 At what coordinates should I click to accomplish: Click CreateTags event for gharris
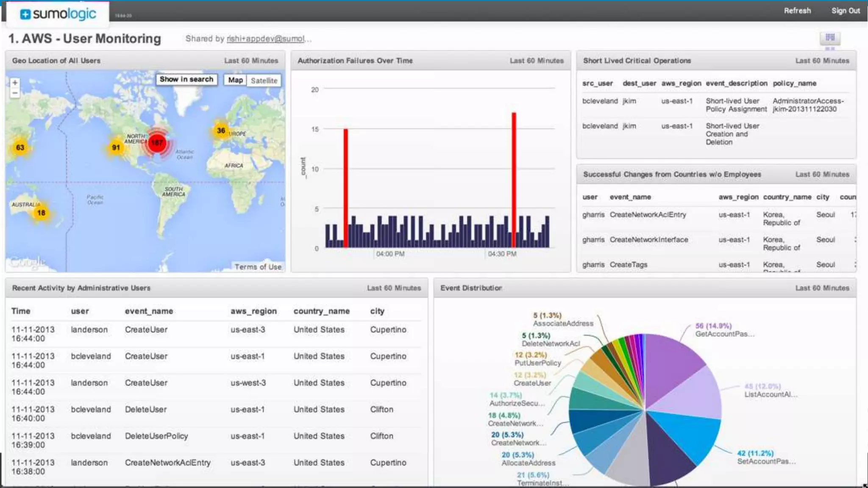628,265
